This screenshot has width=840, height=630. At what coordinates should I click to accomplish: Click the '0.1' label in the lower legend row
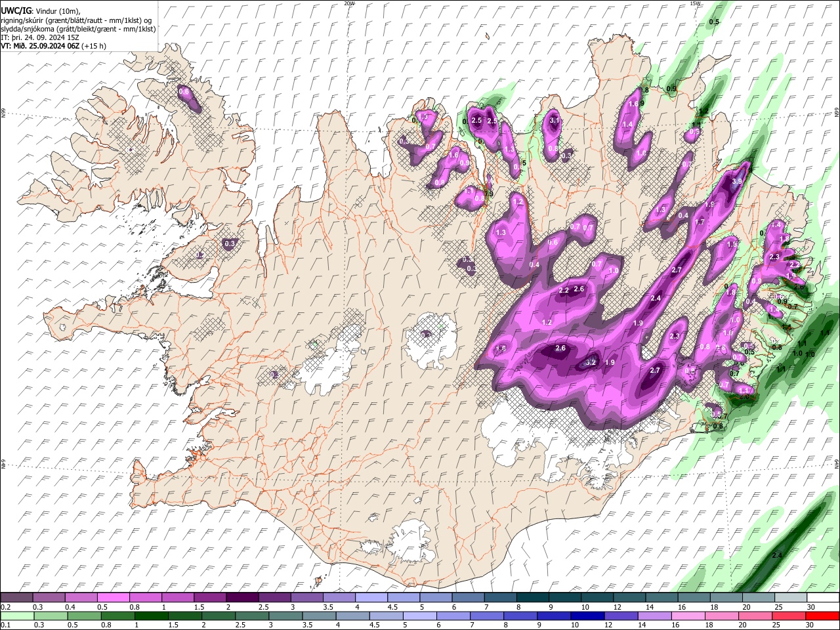tap(6, 625)
